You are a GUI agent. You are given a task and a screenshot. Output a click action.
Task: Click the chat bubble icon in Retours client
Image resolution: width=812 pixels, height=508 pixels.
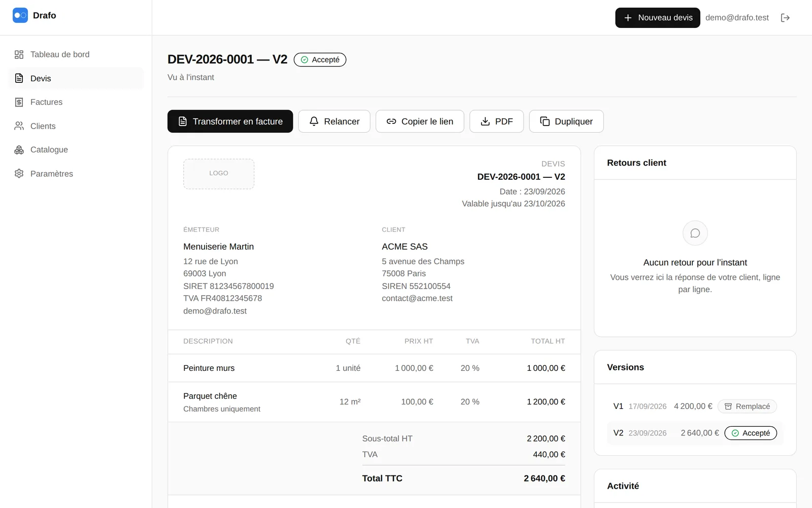tap(695, 233)
